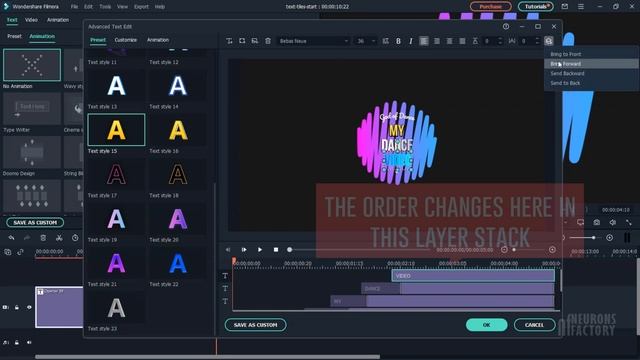Add a shape using the toolbar shape icon

coord(242,41)
